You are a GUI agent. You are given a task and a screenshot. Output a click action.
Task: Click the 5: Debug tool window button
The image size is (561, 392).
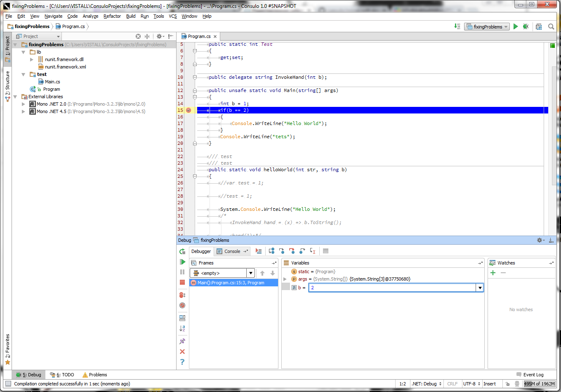coord(29,375)
